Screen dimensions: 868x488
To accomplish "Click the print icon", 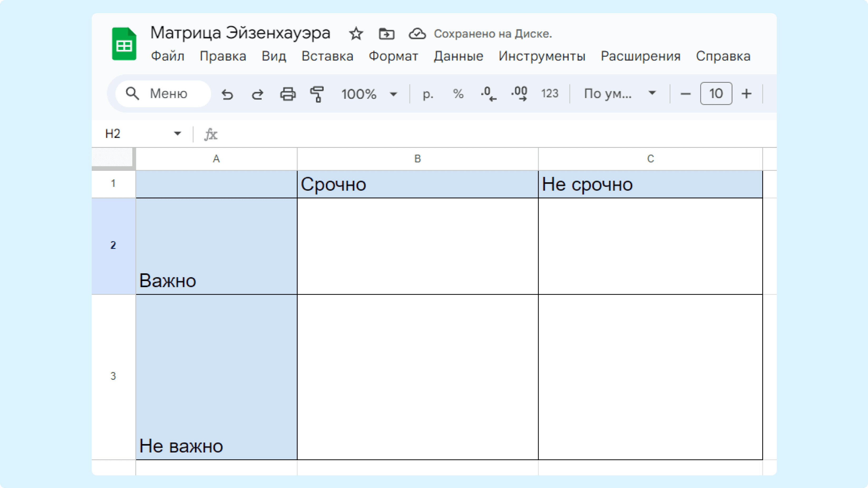I will pyautogui.click(x=288, y=94).
